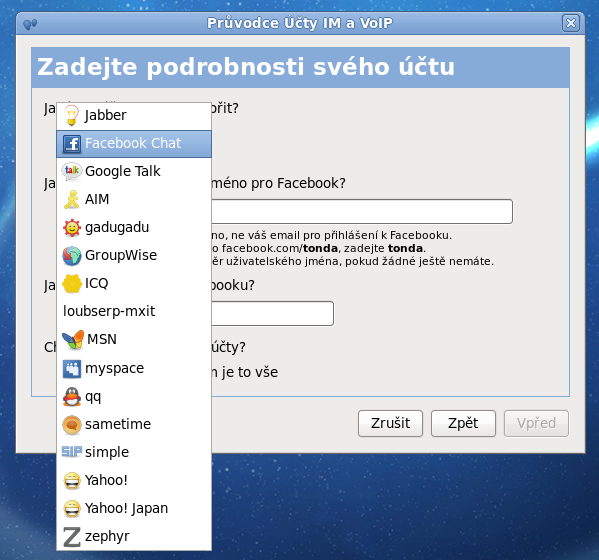Choose Yahoo! account type label
Viewport: 599px width, 560px height.
tap(106, 480)
